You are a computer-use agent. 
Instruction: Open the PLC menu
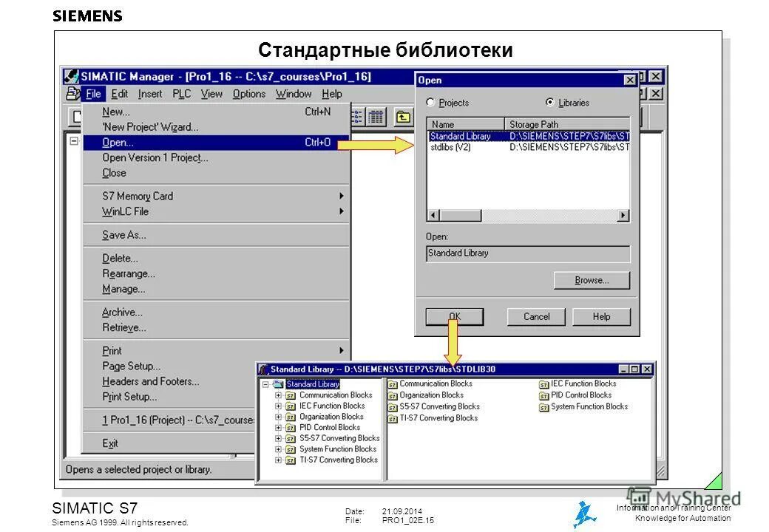pos(181,94)
